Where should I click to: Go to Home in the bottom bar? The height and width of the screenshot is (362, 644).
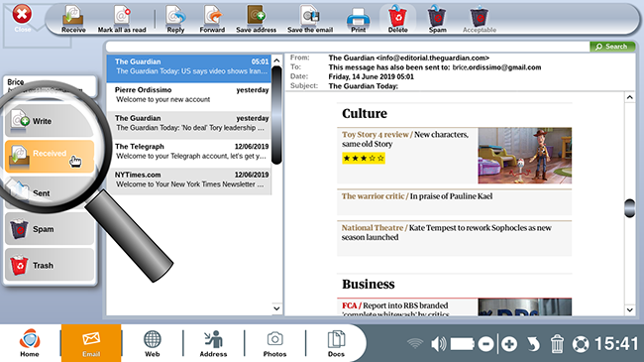click(x=30, y=343)
